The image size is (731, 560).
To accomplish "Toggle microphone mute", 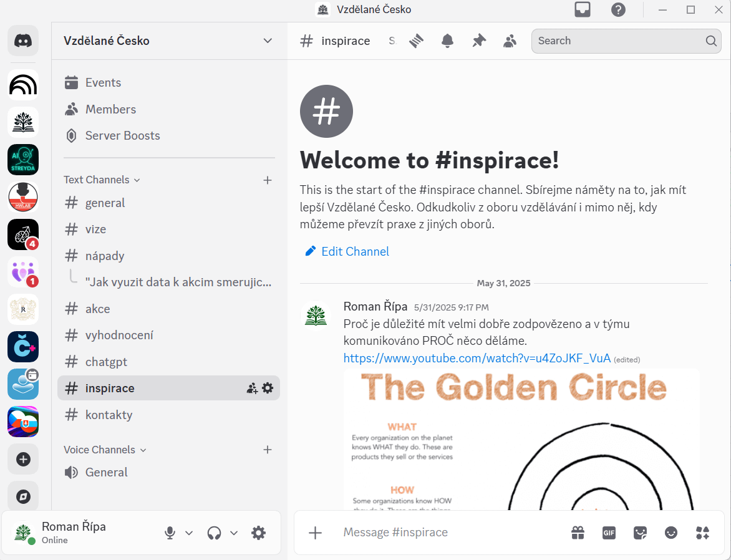I will tap(170, 533).
